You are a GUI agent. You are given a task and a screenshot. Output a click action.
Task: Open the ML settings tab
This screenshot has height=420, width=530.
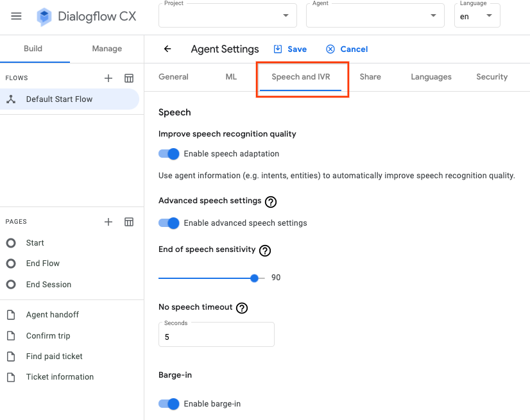click(x=231, y=77)
